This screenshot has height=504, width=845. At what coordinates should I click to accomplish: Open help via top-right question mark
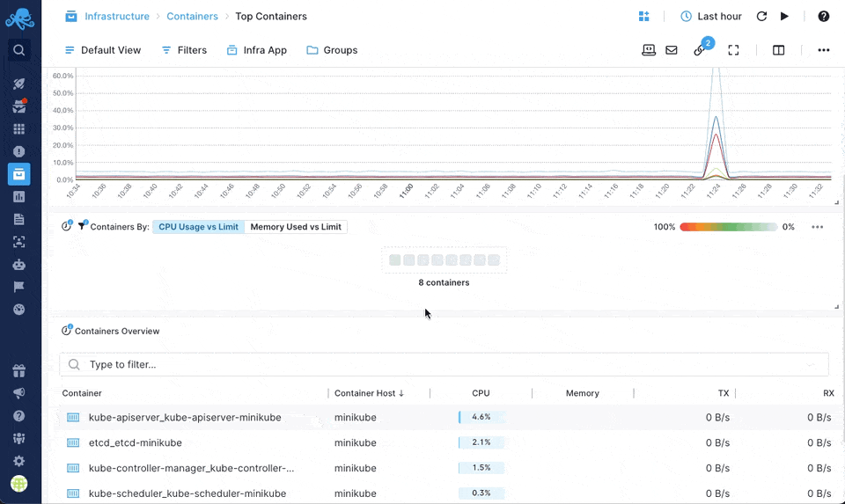pos(824,16)
